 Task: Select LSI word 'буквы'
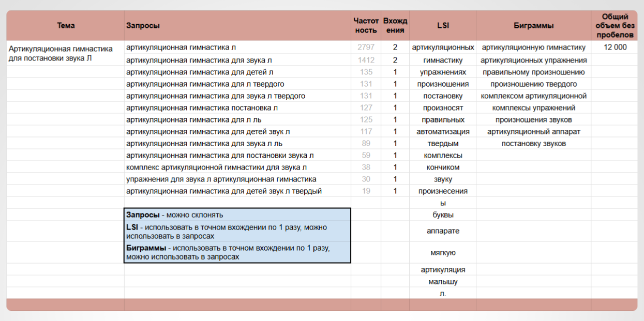pos(443,215)
